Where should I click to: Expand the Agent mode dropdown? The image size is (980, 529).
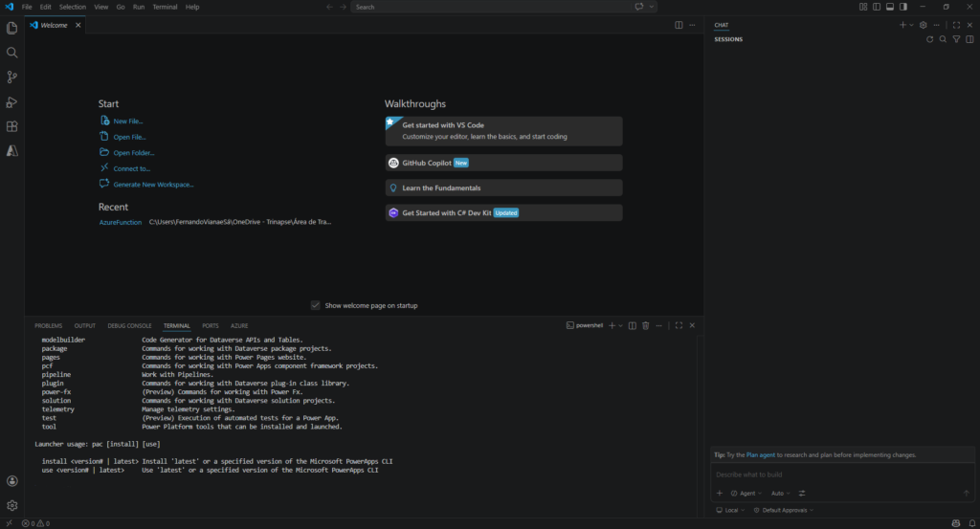746,494
